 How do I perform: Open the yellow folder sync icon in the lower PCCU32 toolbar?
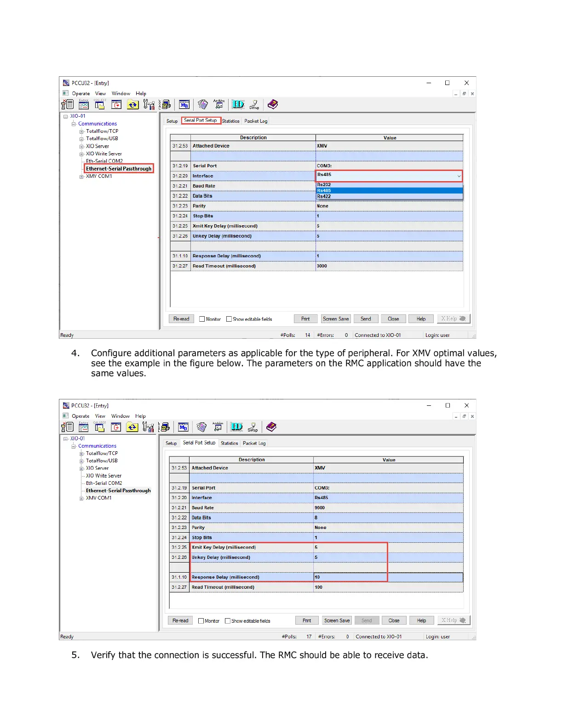(132, 427)
